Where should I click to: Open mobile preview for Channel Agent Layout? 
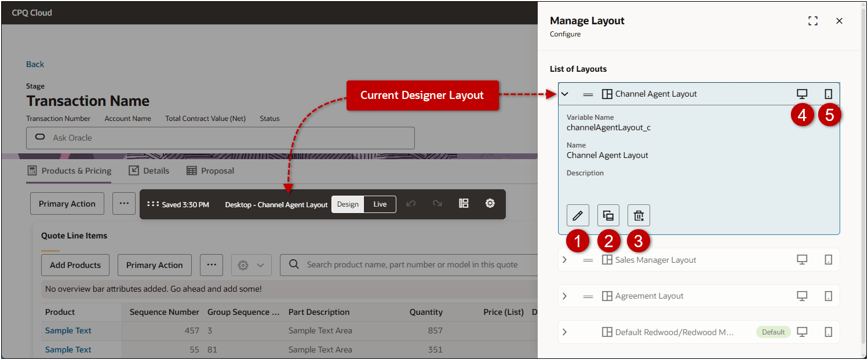829,93
